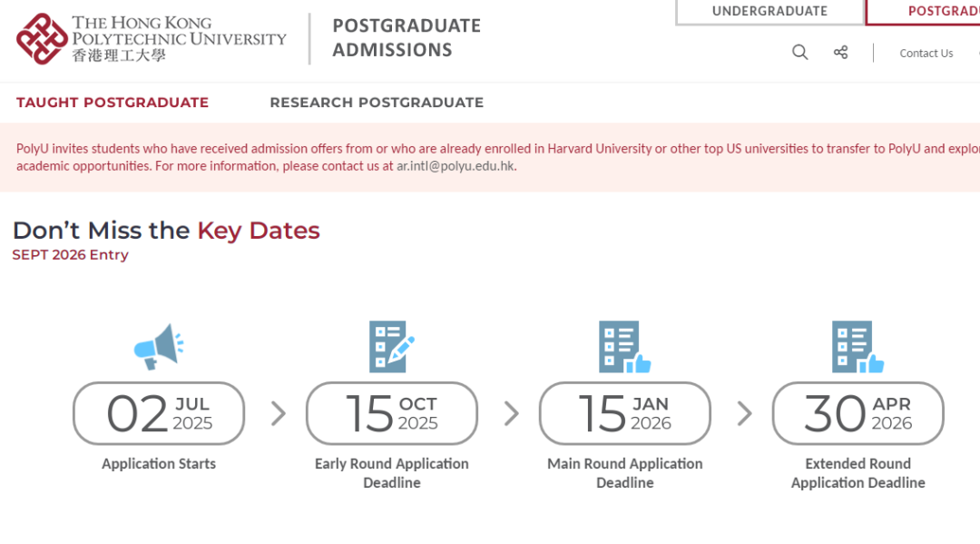Switch to the Undergraduate tab
The width and height of the screenshot is (980, 544).
770,11
